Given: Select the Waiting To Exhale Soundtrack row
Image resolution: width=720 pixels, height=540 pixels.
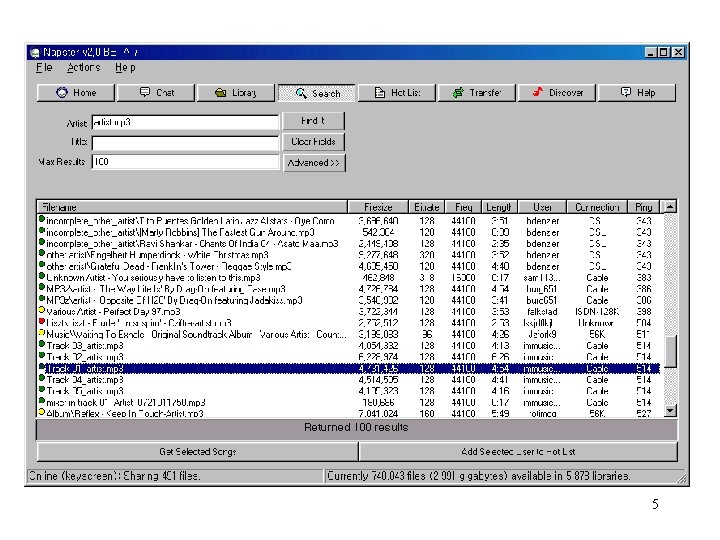Looking at the screenshot, I should coord(349,334).
